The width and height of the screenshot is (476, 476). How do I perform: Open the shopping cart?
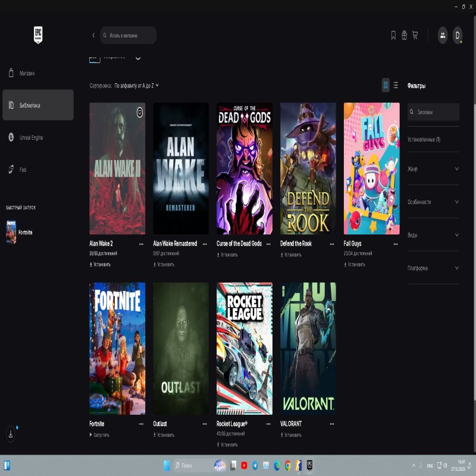415,35
